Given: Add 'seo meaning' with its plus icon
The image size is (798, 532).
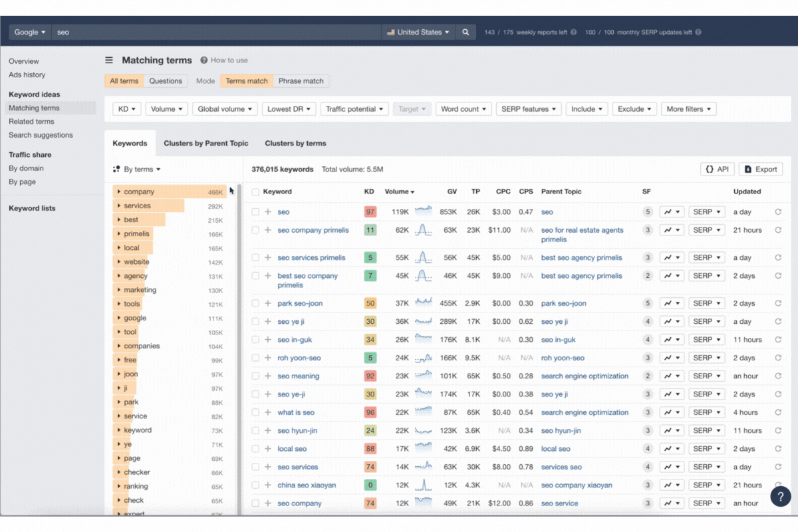Looking at the screenshot, I should coord(268,376).
